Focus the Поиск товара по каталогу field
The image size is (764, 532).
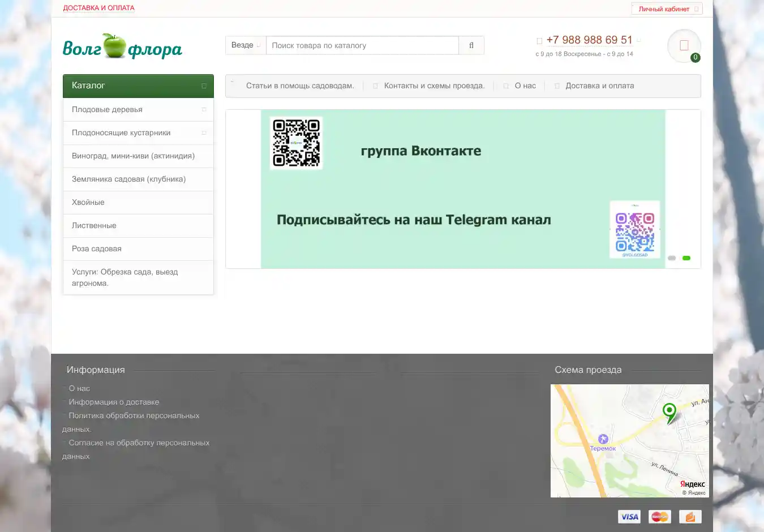362,45
